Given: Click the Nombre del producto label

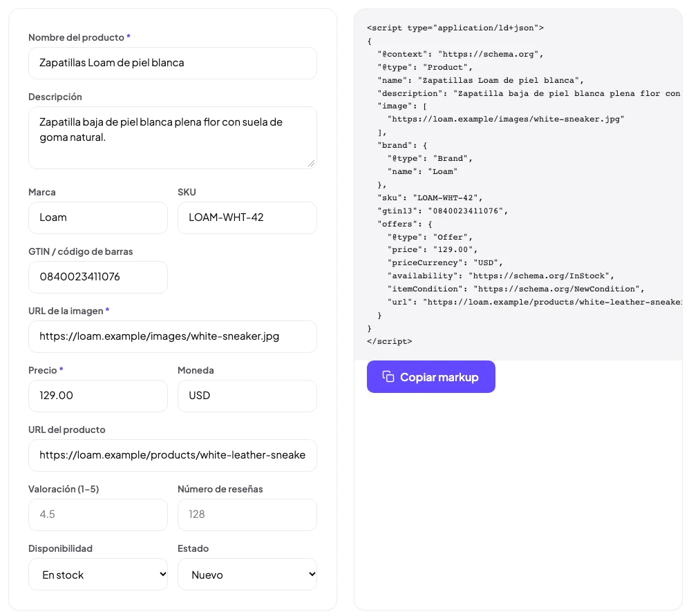Looking at the screenshot, I should click(x=76, y=37).
